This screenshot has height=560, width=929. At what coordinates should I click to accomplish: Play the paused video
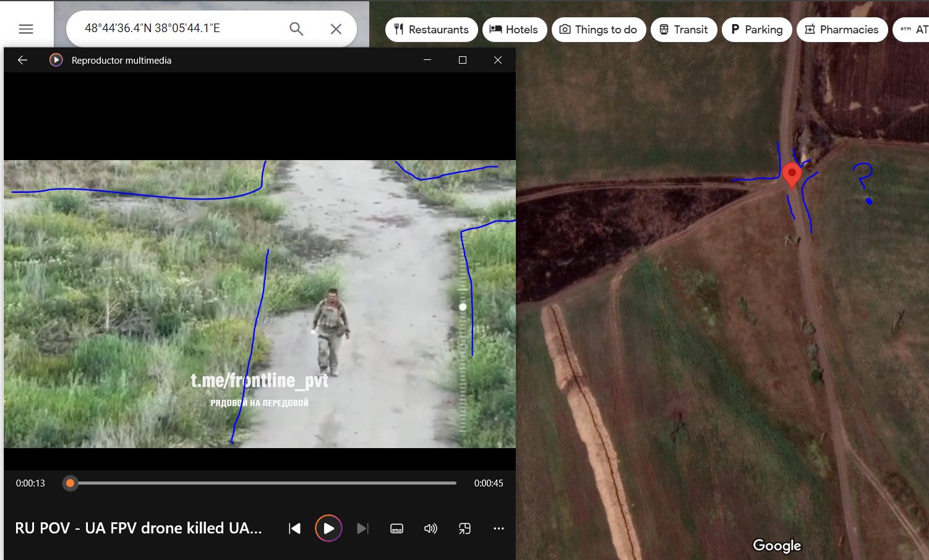328,528
